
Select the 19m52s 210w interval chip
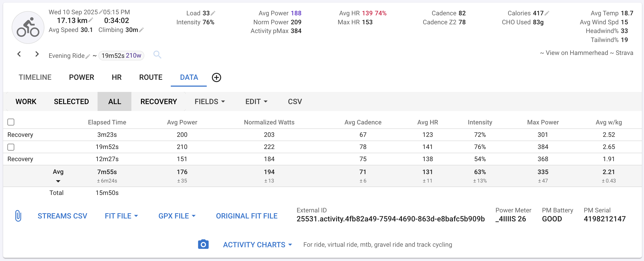(x=121, y=55)
